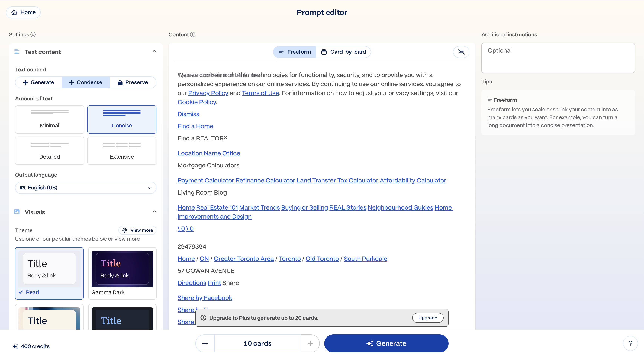Select the Generate text content mode
This screenshot has height=357, width=644.
click(38, 82)
